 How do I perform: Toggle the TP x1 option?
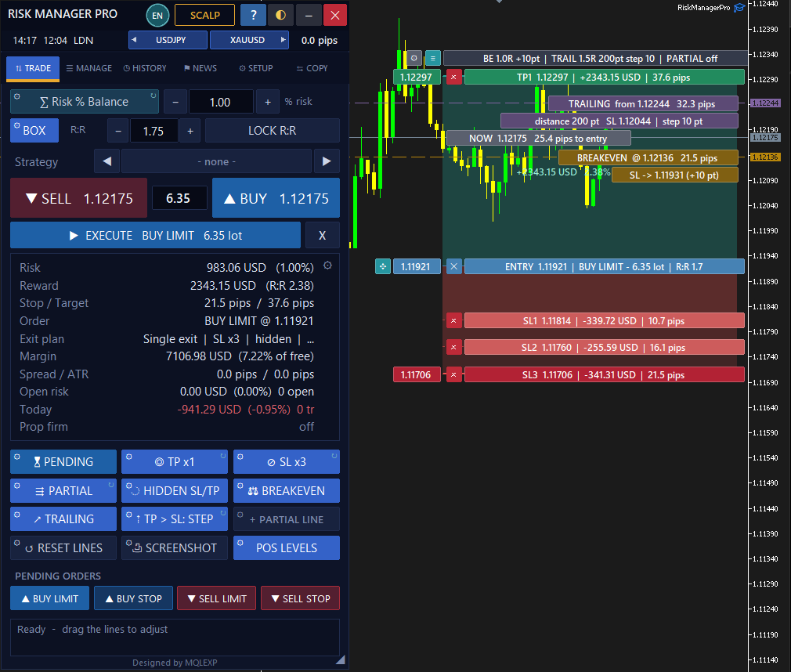point(175,461)
